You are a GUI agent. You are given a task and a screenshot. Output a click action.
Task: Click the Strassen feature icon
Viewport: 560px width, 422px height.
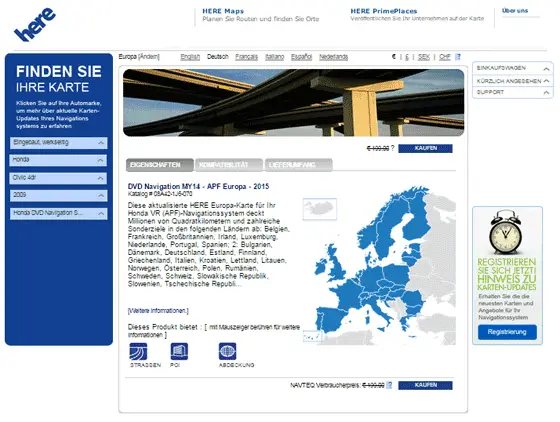click(138, 351)
